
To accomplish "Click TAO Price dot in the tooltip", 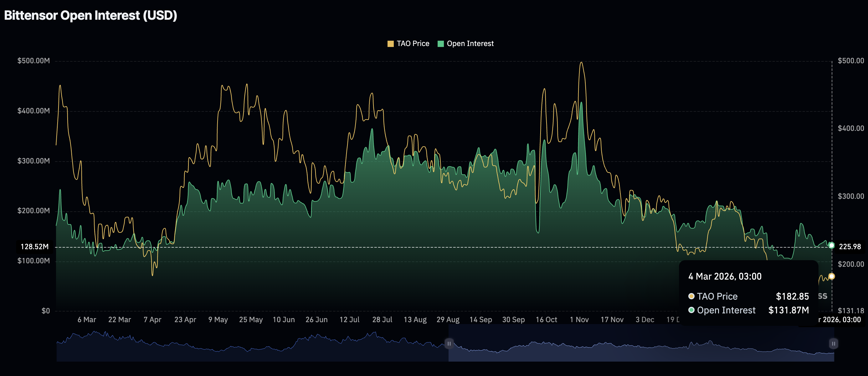I will pyautogui.click(x=691, y=296).
